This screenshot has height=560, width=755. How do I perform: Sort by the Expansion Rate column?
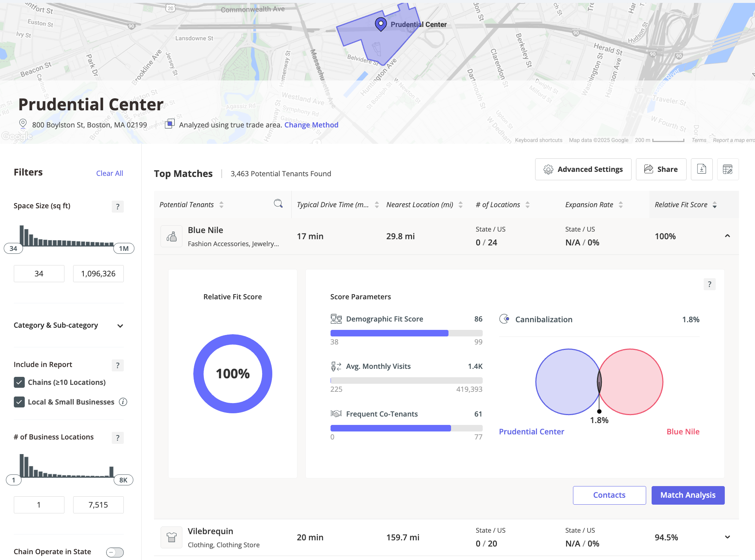pos(621,205)
